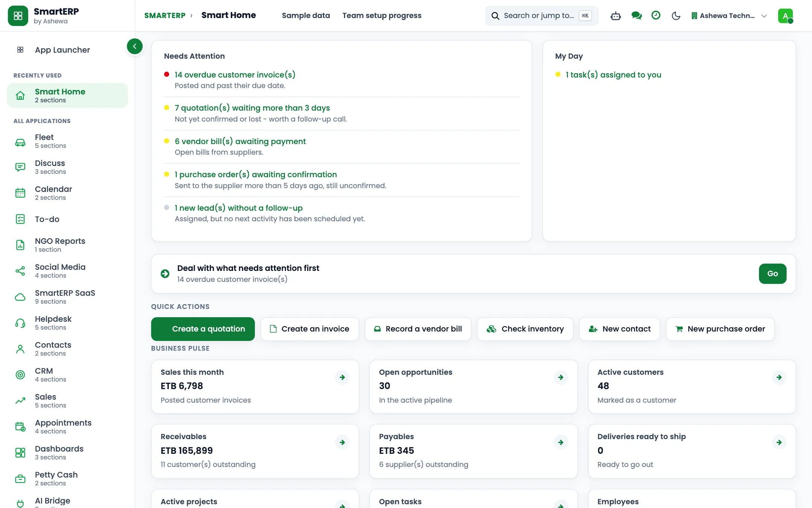Open the App Launcher
812x508 pixels.
coord(67,50)
